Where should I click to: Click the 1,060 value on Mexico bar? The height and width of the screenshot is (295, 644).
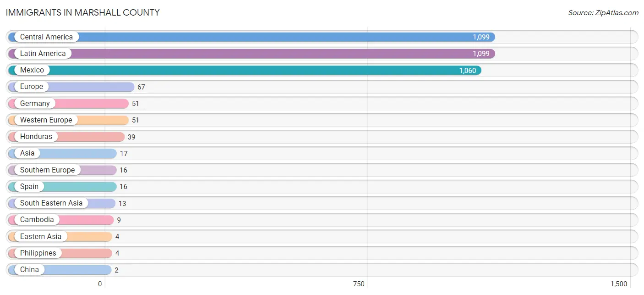pos(468,71)
